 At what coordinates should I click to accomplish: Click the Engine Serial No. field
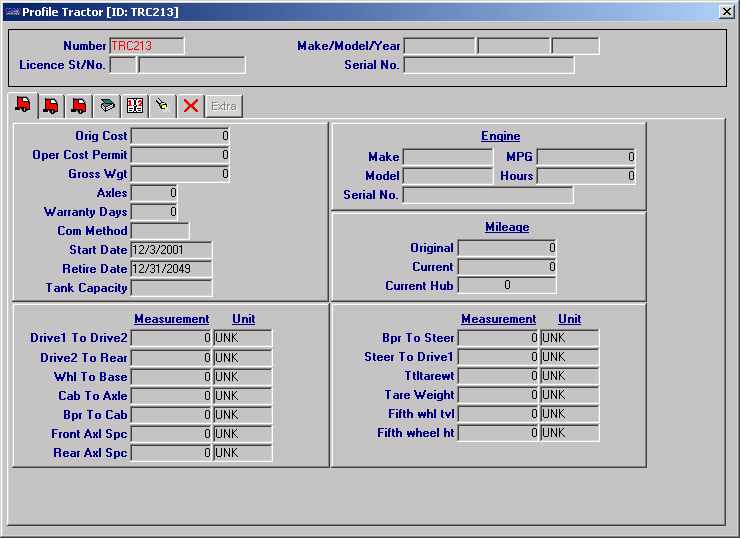click(x=488, y=195)
